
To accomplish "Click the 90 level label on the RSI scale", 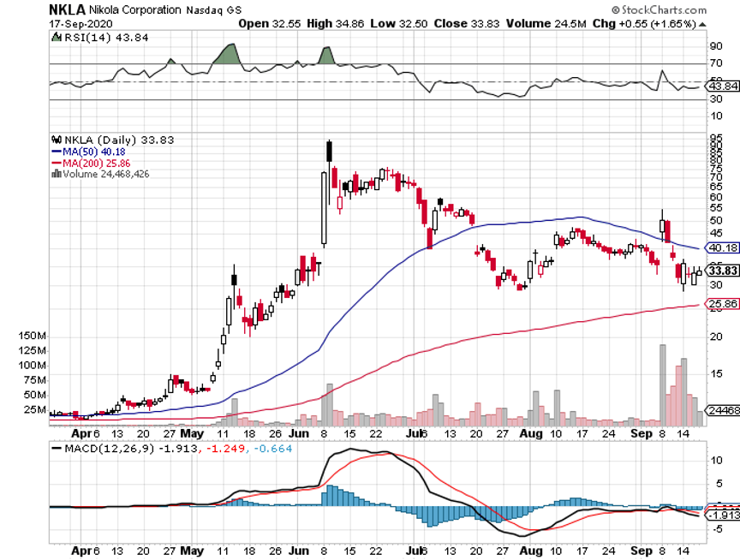I will (716, 46).
